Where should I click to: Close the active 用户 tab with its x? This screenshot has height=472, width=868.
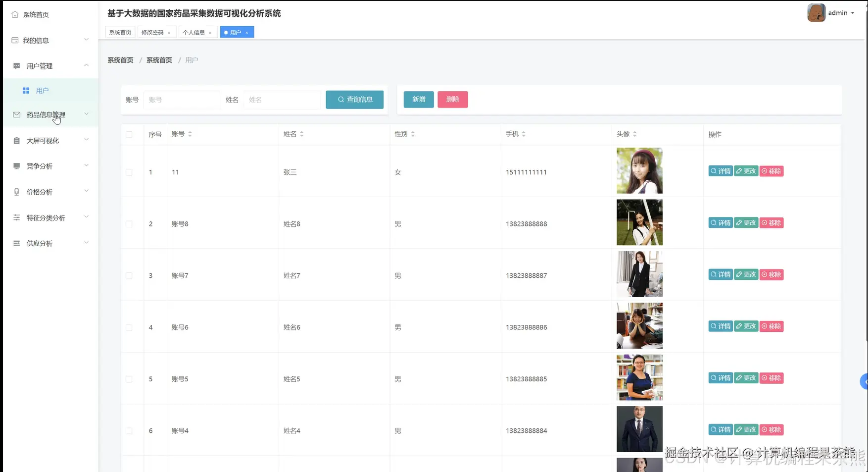246,33
